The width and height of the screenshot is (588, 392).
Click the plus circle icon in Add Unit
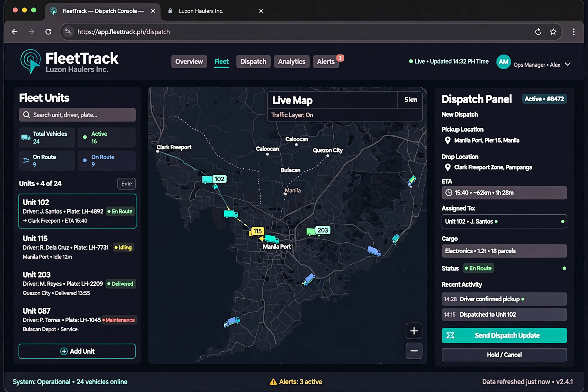coord(64,351)
